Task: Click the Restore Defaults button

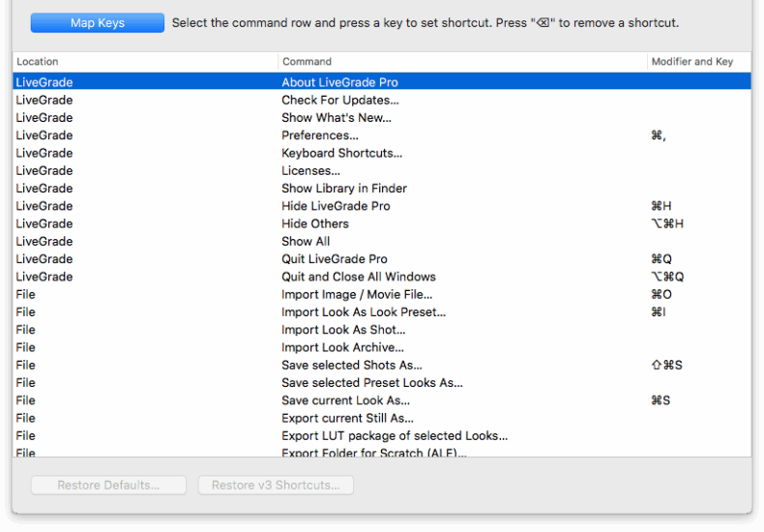Action: pyautogui.click(x=108, y=486)
